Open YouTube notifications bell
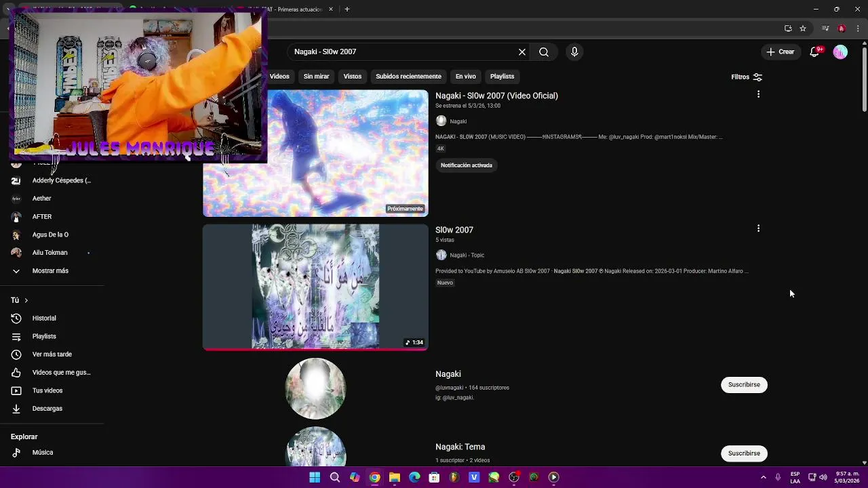The image size is (868, 488). click(x=815, y=52)
